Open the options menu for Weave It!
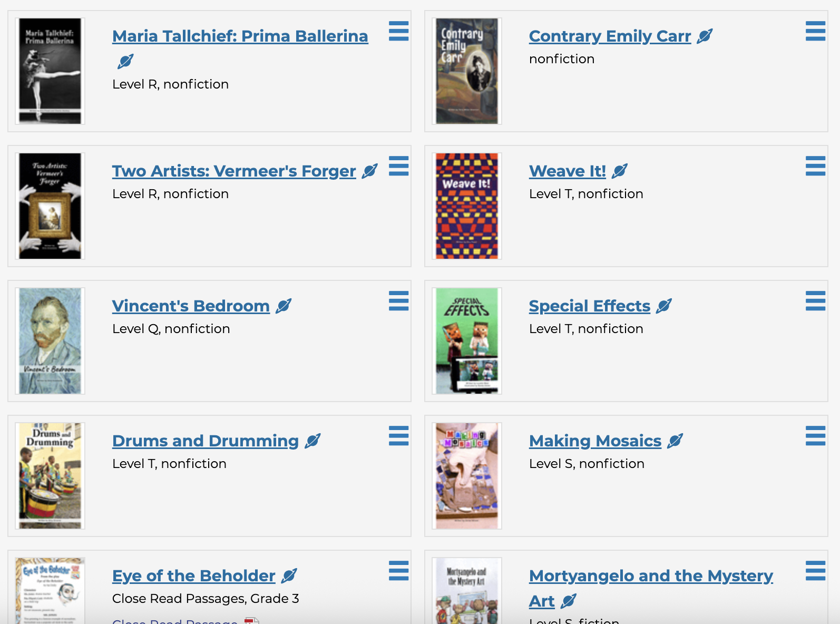Image resolution: width=840 pixels, height=624 pixels. 815,166
